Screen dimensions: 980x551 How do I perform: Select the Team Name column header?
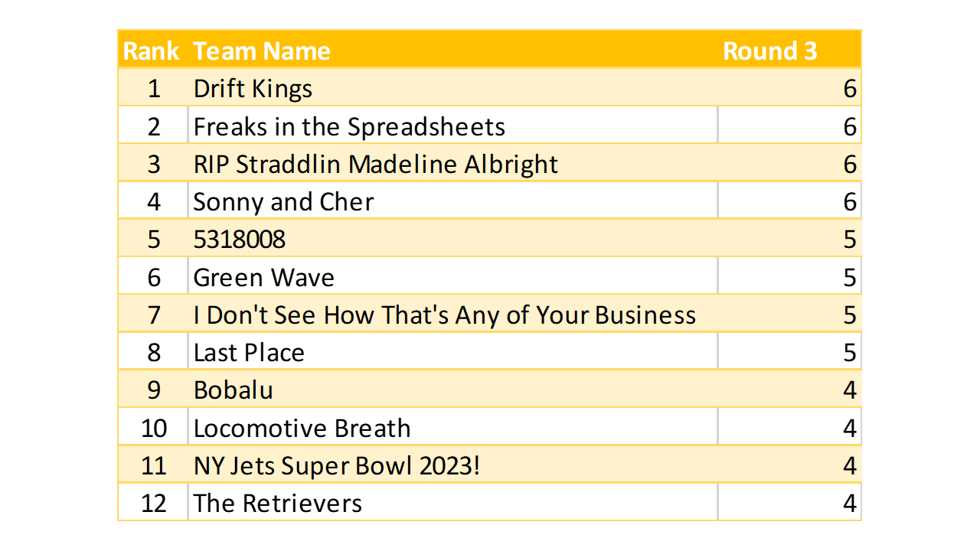(x=262, y=51)
